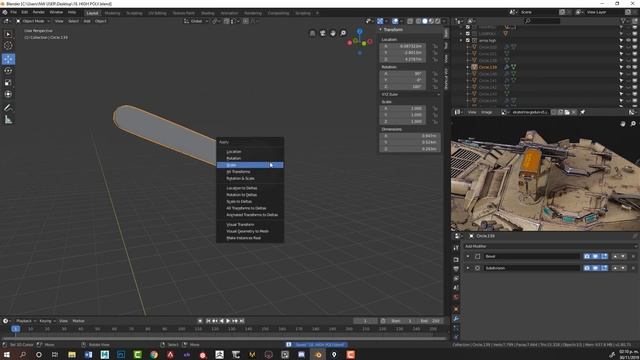Play the animation in timeline
This screenshot has height=360, width=640.
click(x=228, y=321)
